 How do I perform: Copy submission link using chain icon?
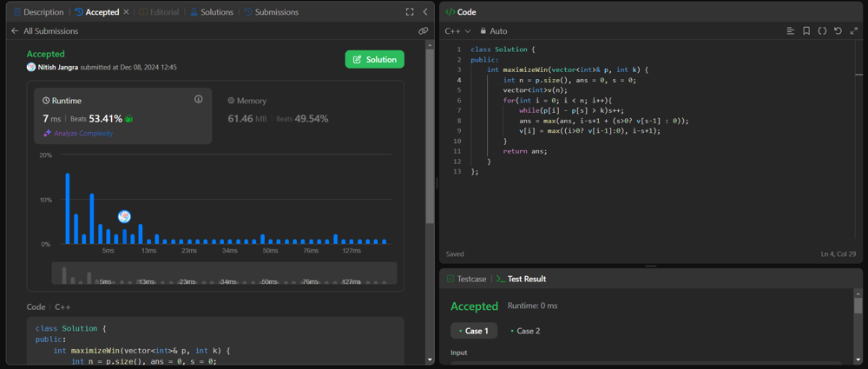423,31
